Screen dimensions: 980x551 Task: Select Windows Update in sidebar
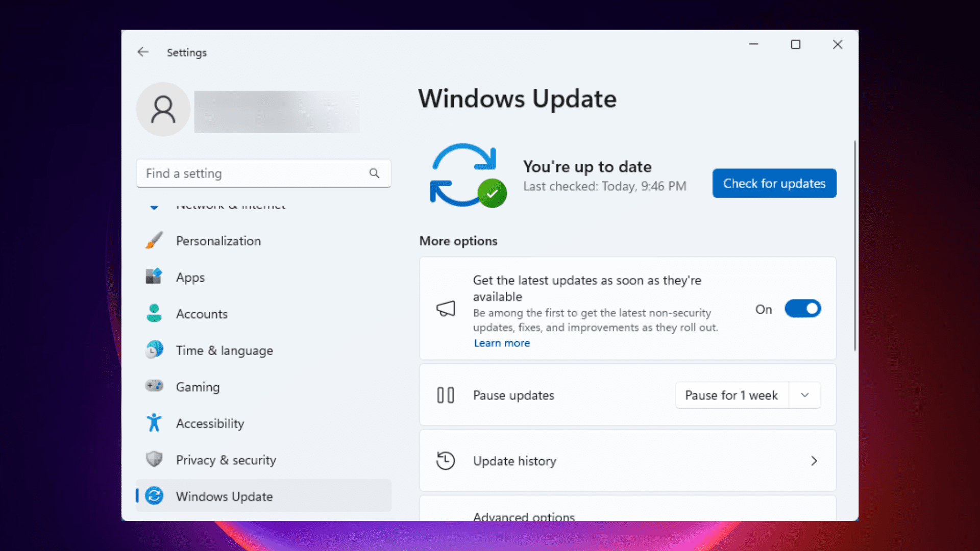click(x=264, y=496)
